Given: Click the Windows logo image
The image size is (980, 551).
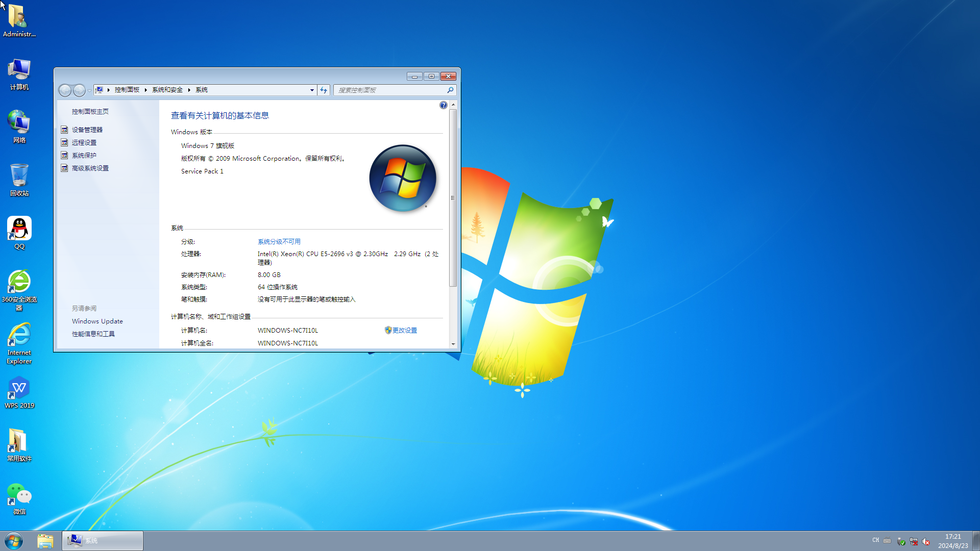Looking at the screenshot, I should coord(403,178).
